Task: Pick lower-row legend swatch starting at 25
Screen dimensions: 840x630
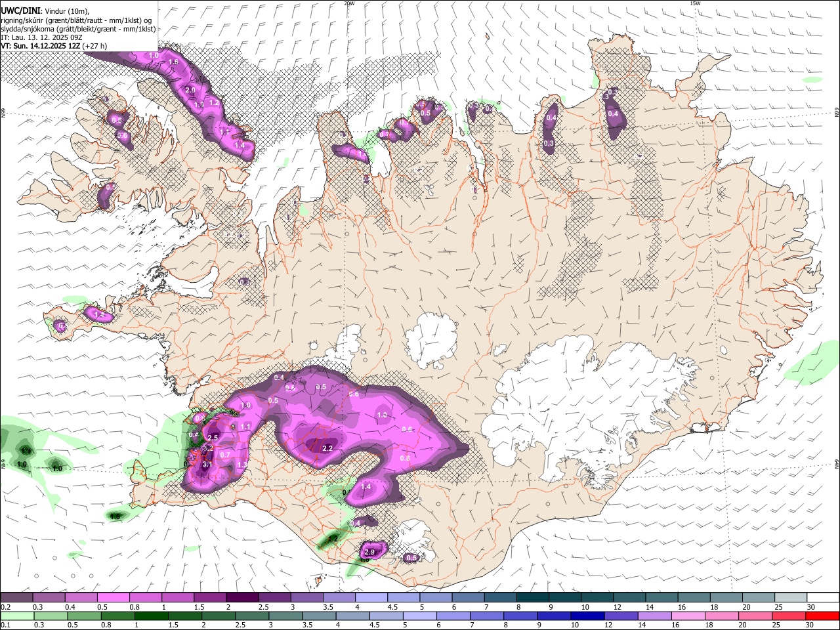Action: coord(789,616)
